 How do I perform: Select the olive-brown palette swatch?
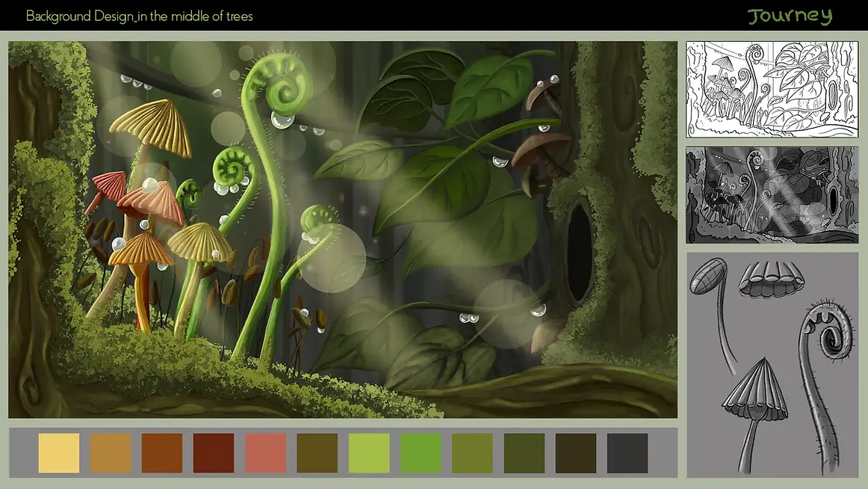tap(317, 453)
